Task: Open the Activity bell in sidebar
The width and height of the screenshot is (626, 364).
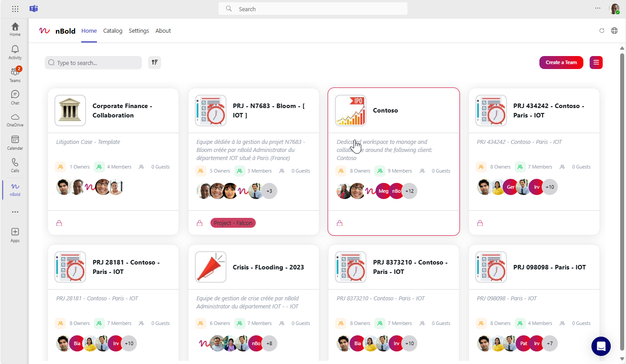Action: (15, 52)
